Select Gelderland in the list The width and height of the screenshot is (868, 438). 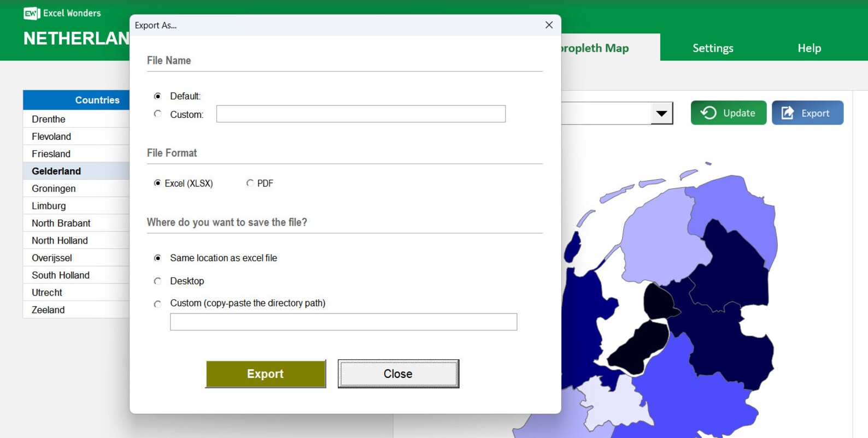click(77, 171)
